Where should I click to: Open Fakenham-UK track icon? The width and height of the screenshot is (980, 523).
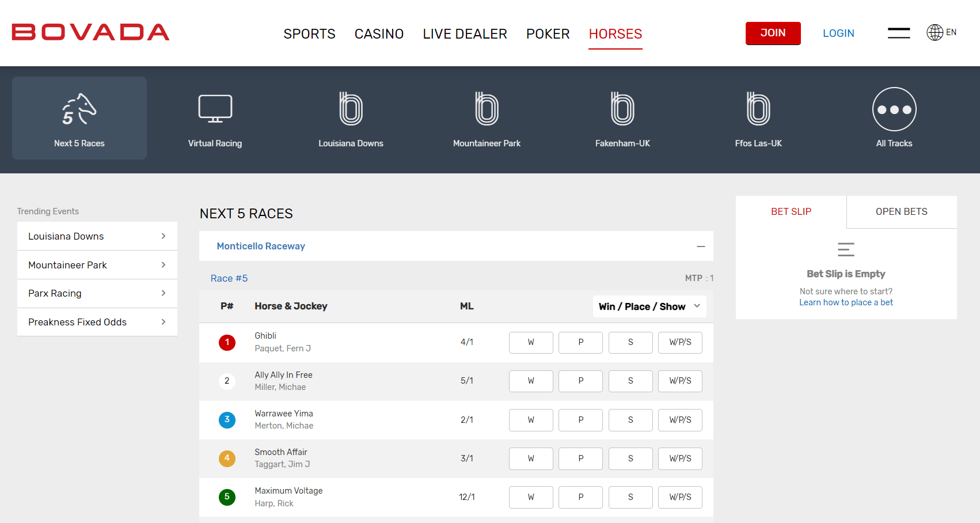tap(622, 109)
